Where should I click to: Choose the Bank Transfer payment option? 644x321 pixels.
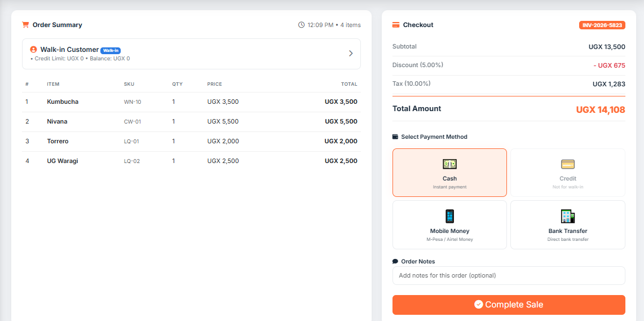point(568,225)
